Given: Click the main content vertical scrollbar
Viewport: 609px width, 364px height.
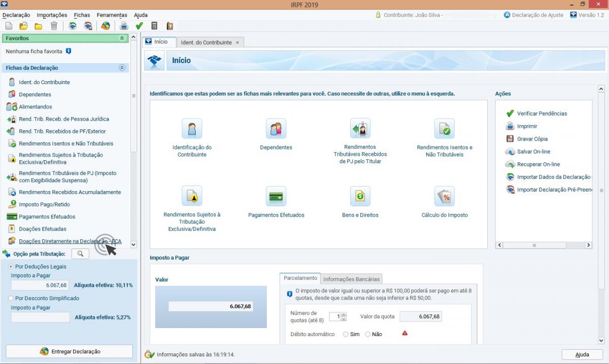Looking at the screenshot, I should (601, 191).
